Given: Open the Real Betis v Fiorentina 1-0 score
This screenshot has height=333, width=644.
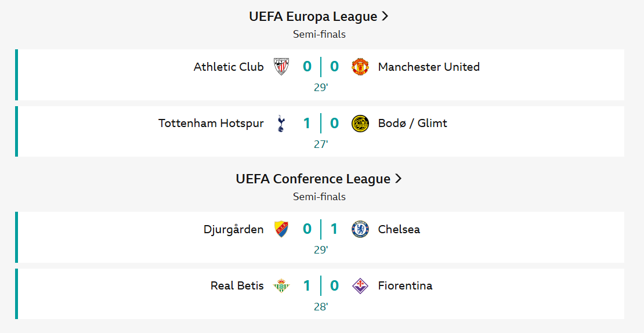Looking at the screenshot, I should pyautogui.click(x=321, y=285).
